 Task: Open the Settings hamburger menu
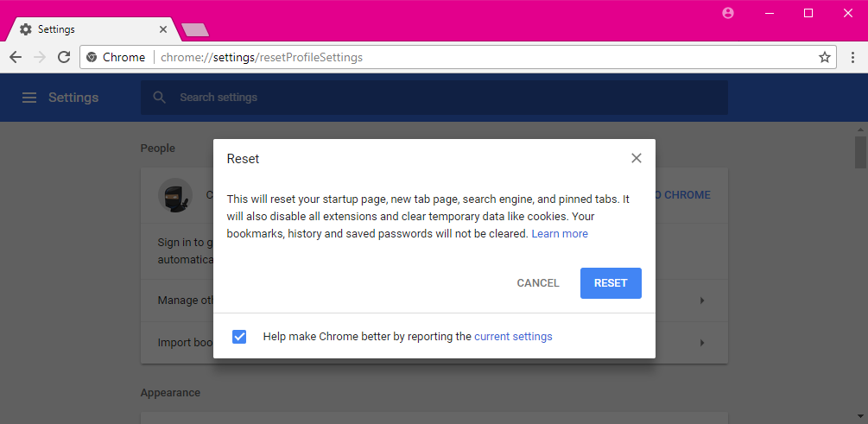(29, 98)
